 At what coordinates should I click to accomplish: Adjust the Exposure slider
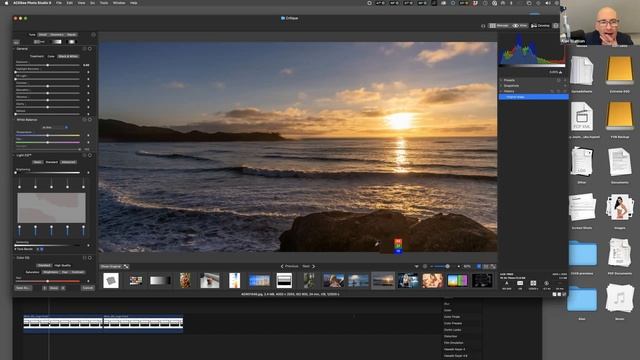(x=48, y=65)
